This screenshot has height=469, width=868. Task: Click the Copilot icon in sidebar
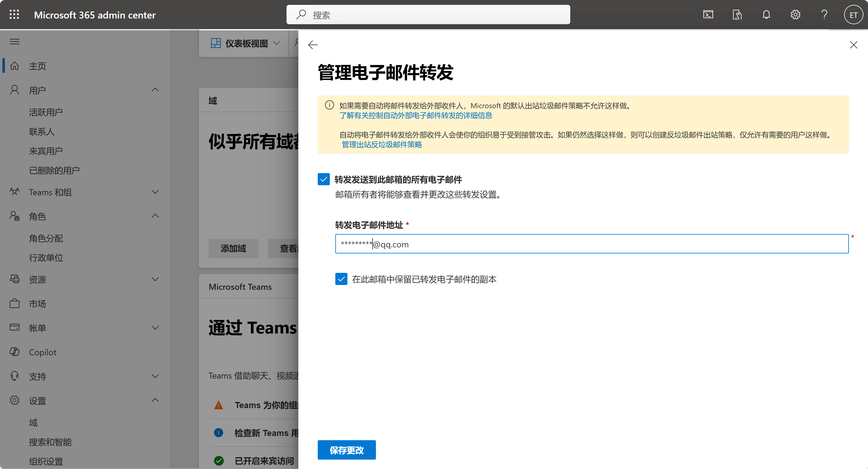(15, 352)
